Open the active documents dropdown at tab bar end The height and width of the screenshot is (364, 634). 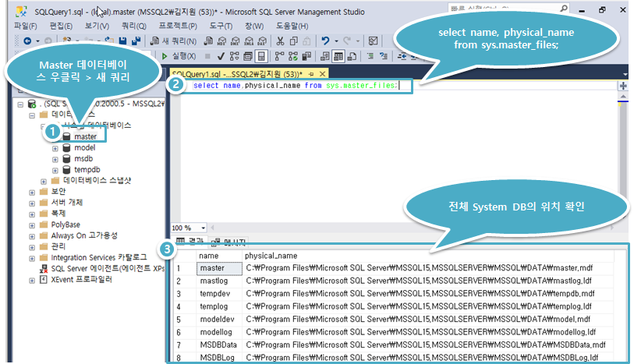(625, 75)
